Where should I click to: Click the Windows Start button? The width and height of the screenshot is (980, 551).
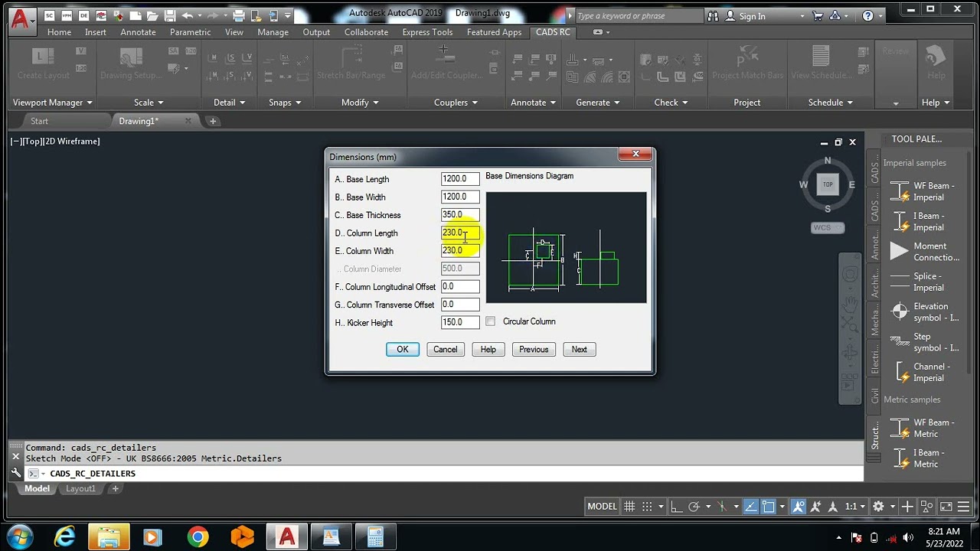[x=19, y=536]
